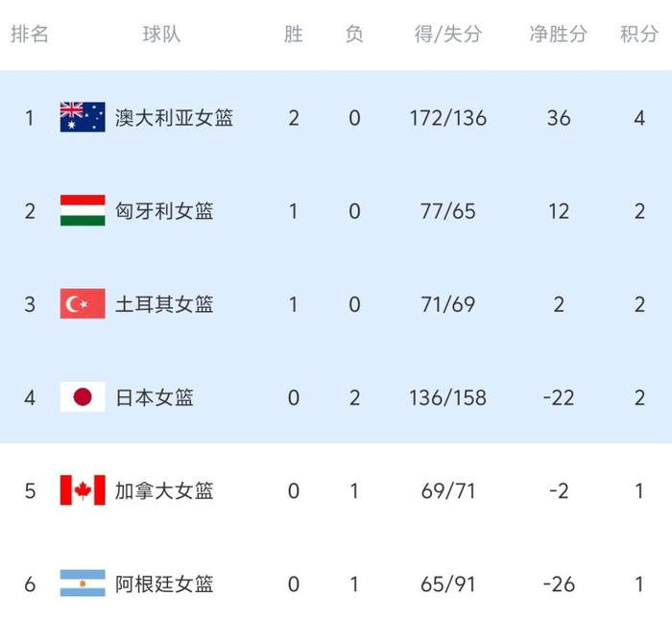Open the 阿根廷女篮 team link

[163, 583]
